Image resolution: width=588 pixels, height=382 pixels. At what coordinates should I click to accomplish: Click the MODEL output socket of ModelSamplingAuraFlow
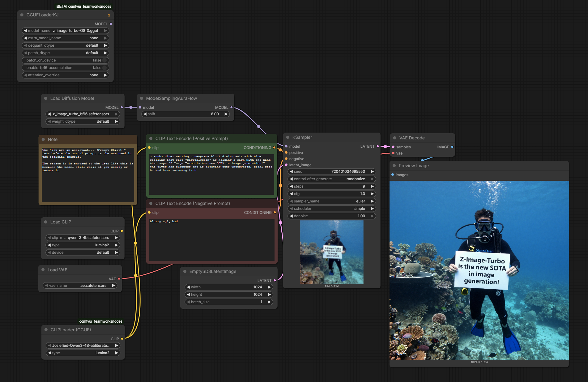[232, 107]
